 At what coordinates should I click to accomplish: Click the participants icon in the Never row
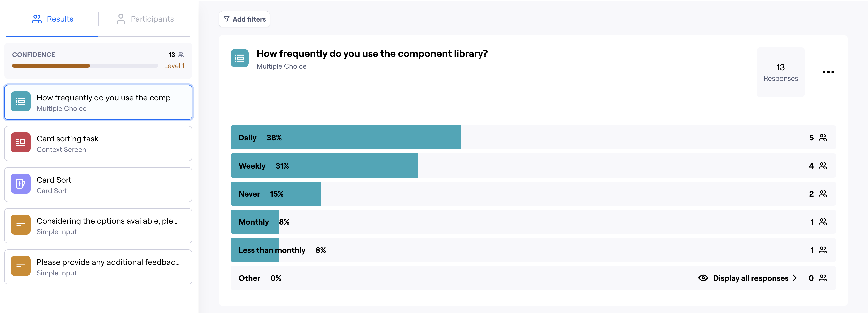[x=823, y=194]
